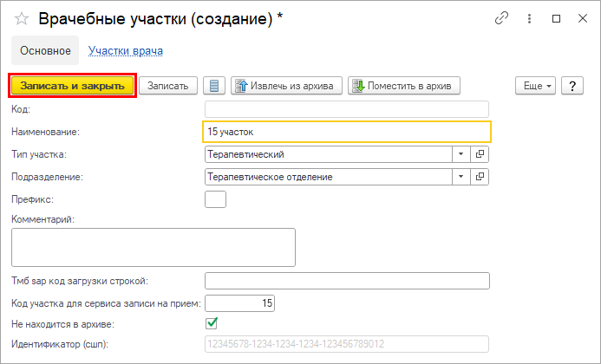601x364 pixels.
Task: Open Подразделение linked record form
Action: (480, 177)
